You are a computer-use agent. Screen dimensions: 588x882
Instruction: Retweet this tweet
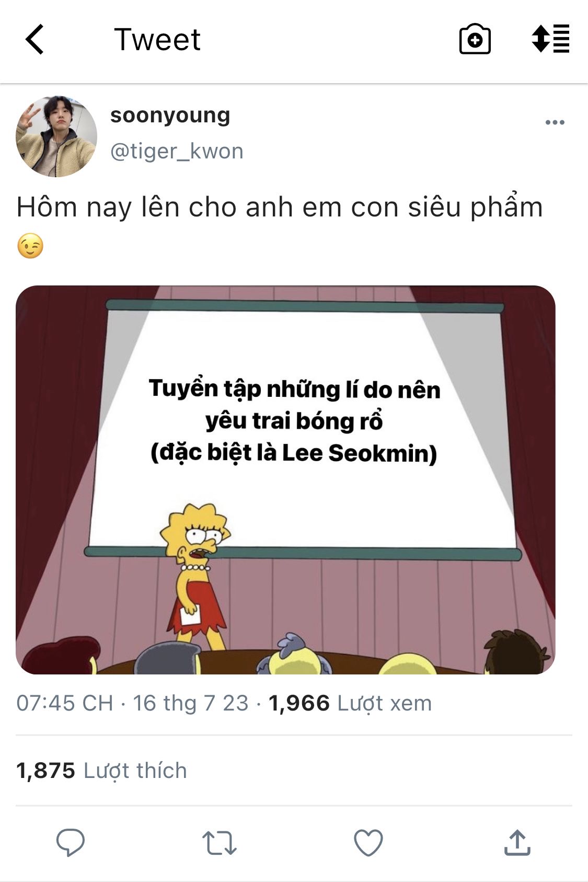click(220, 843)
